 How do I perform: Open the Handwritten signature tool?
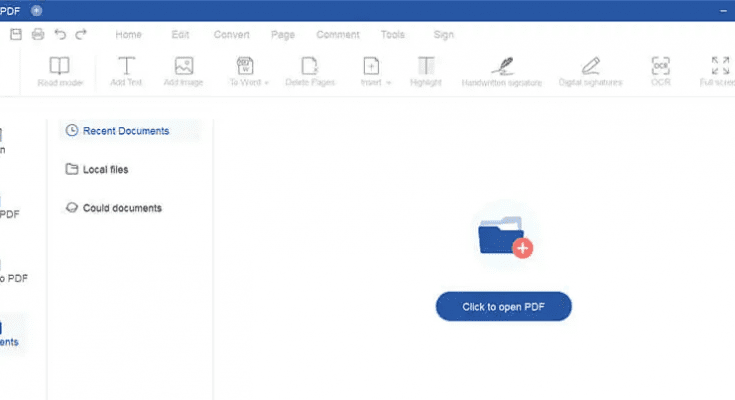click(x=502, y=71)
